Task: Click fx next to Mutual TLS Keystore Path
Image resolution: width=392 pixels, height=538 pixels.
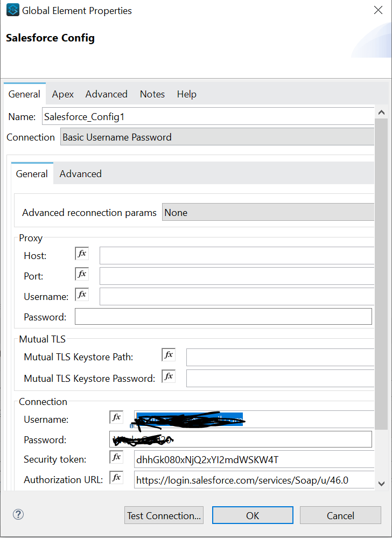Action: [x=168, y=354]
